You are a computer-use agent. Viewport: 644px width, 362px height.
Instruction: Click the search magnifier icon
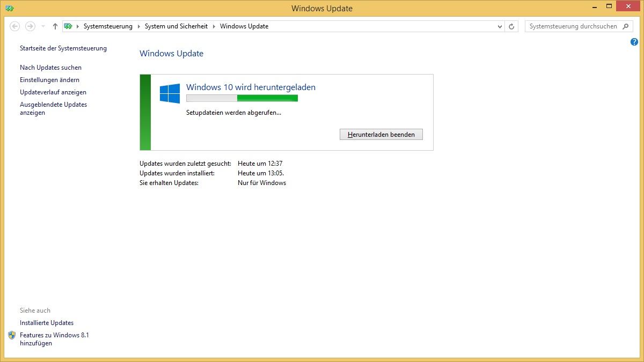coord(626,26)
